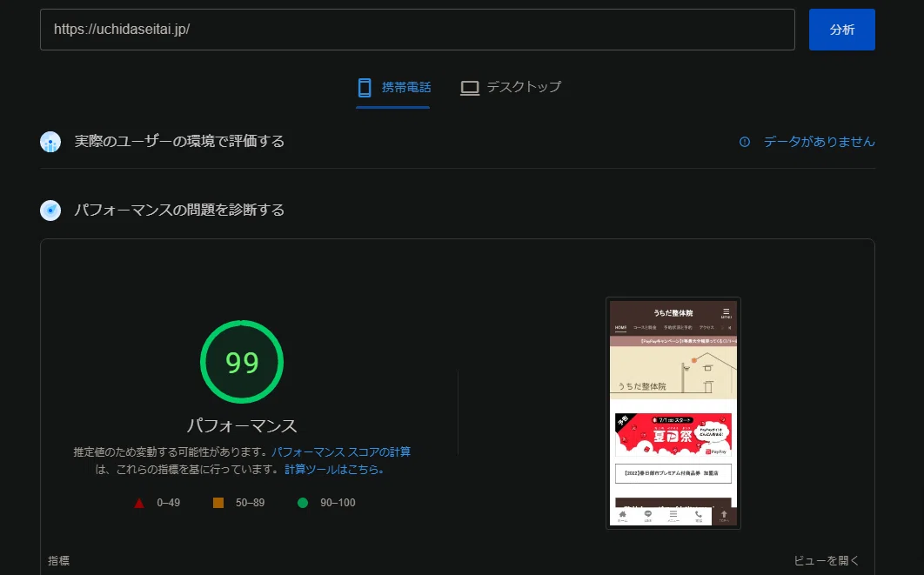This screenshot has height=575, width=924.
Task: Click the orange square 50–89 legend icon
Action: pyautogui.click(x=218, y=503)
